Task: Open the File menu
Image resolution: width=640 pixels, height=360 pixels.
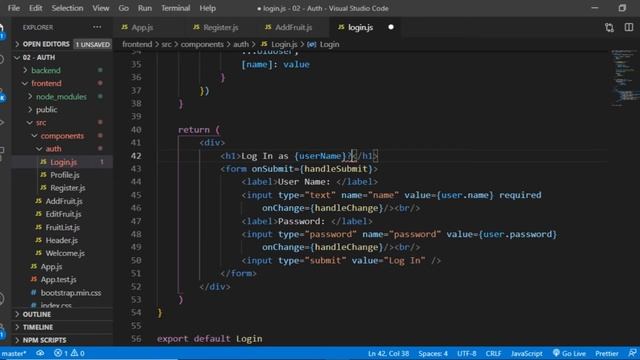Action: [13, 8]
